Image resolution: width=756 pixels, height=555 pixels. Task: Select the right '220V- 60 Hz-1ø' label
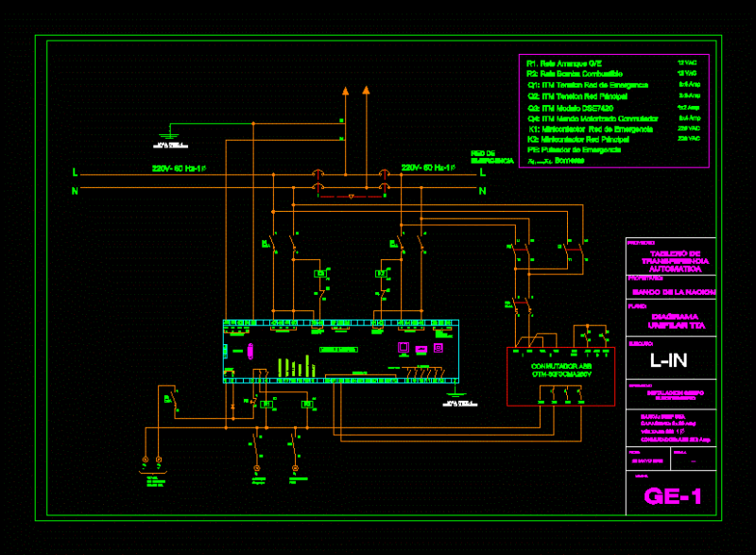(428, 167)
